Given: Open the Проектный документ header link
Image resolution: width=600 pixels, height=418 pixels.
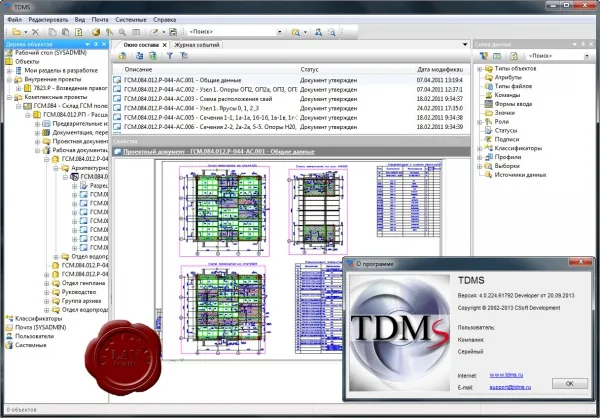Looking at the screenshot, I should coord(219,152).
